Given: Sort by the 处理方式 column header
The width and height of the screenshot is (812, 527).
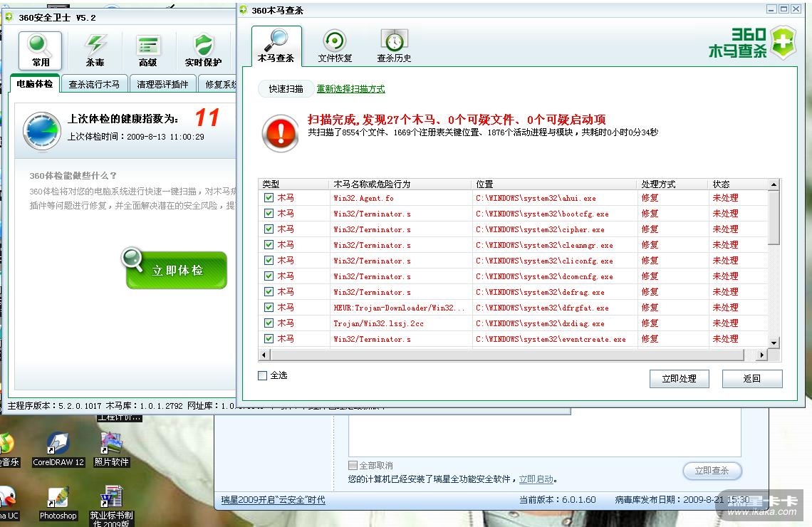Looking at the screenshot, I should pos(672,184).
